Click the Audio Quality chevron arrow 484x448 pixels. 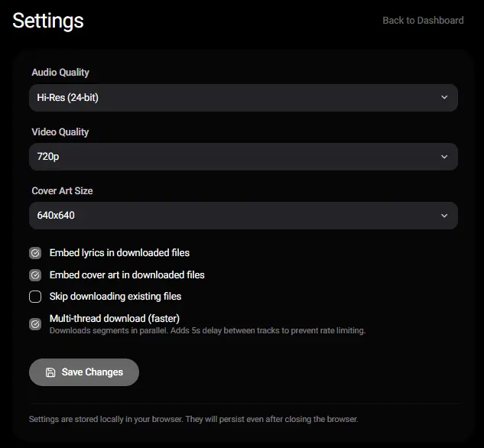tap(444, 98)
